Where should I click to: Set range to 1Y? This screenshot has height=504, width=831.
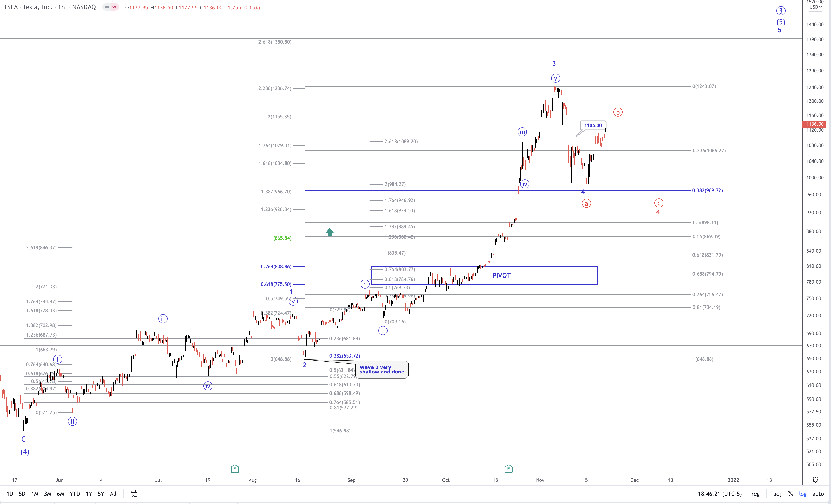89,494
